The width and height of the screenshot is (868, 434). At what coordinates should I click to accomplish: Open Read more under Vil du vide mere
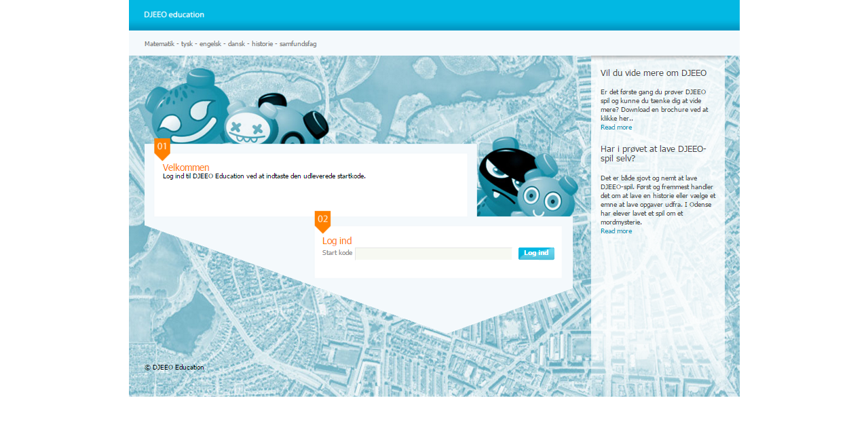[x=616, y=127]
